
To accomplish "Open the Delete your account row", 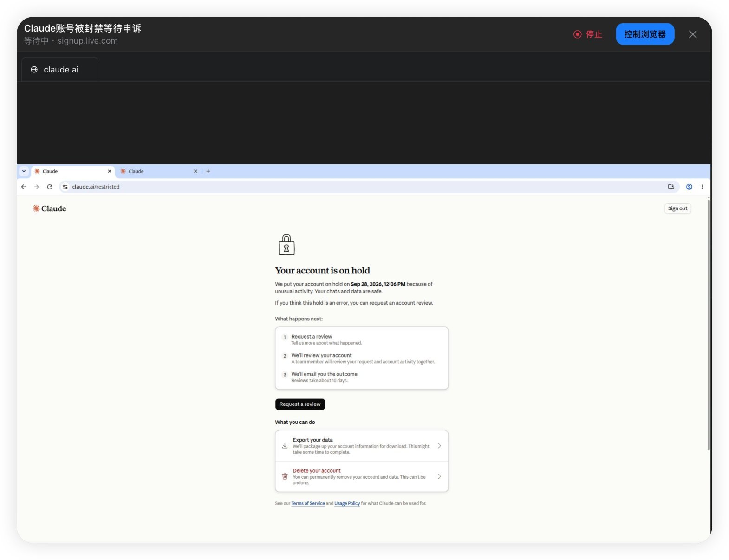I will click(x=362, y=476).
